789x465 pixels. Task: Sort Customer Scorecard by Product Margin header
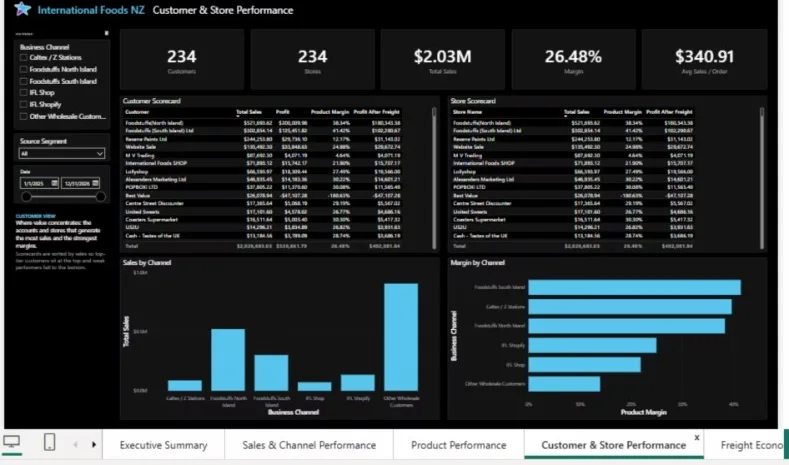pyautogui.click(x=330, y=112)
